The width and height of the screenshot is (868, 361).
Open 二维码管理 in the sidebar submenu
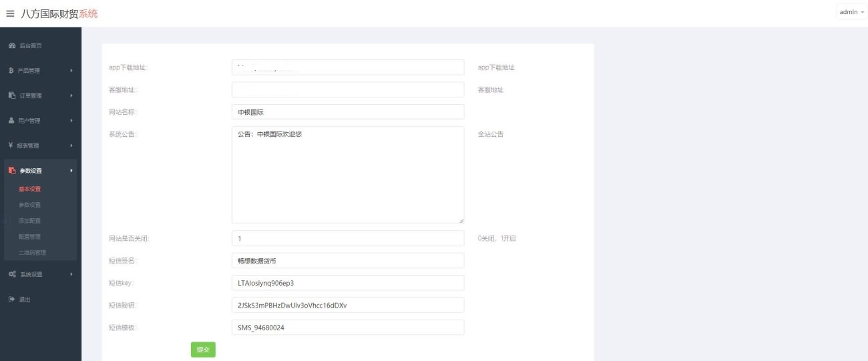pos(33,252)
